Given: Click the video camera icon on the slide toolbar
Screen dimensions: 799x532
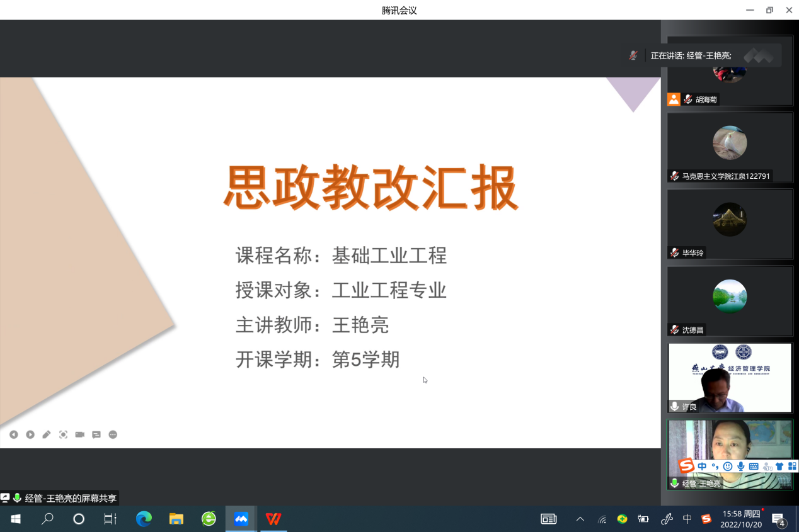Looking at the screenshot, I should point(80,434).
